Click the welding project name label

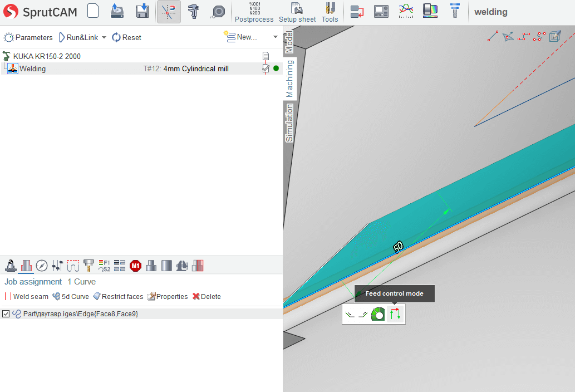tap(490, 12)
